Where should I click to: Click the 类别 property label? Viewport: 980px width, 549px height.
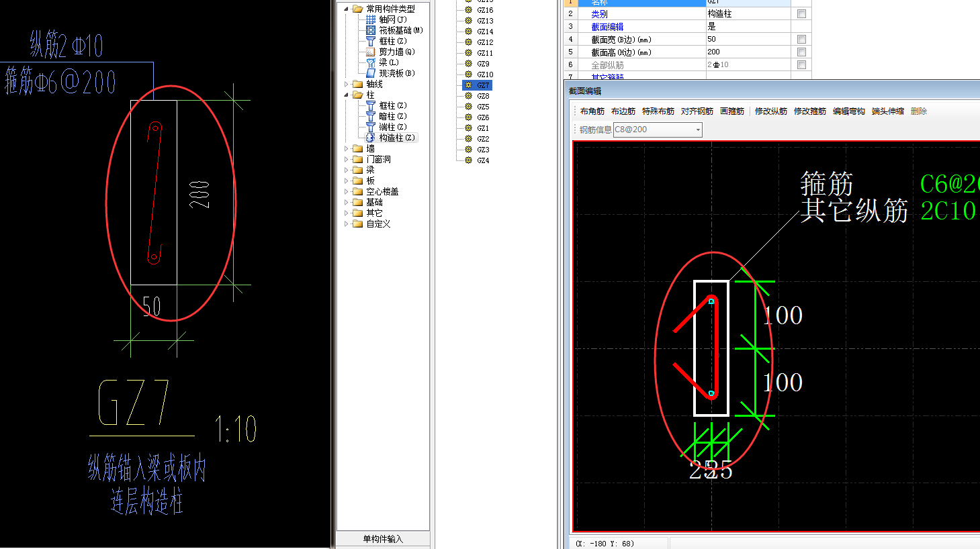tap(599, 14)
